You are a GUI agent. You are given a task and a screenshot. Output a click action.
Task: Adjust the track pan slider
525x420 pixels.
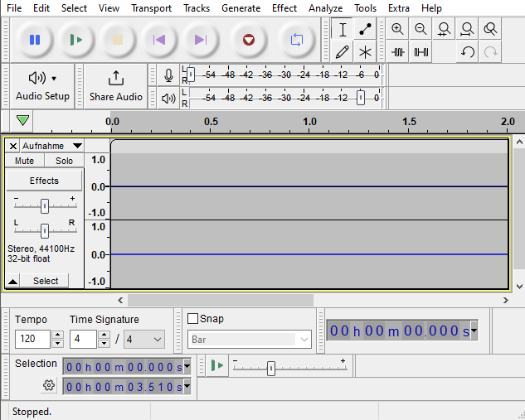pos(45,231)
